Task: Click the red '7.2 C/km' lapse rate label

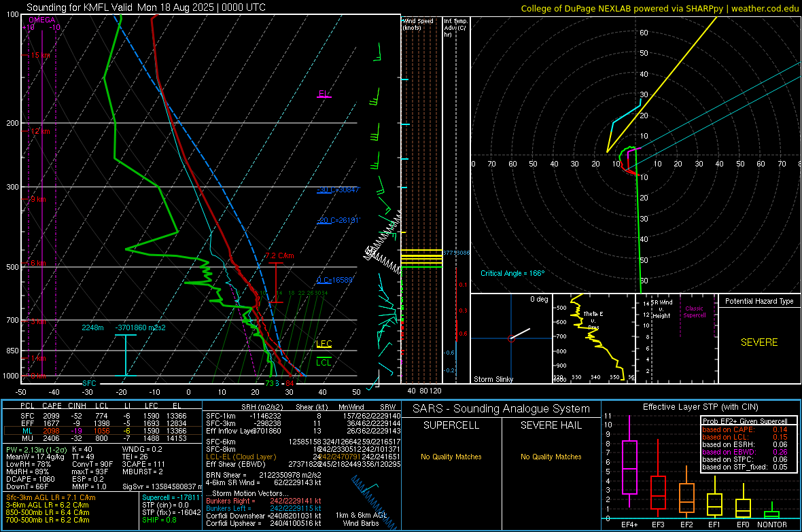Action: point(279,255)
